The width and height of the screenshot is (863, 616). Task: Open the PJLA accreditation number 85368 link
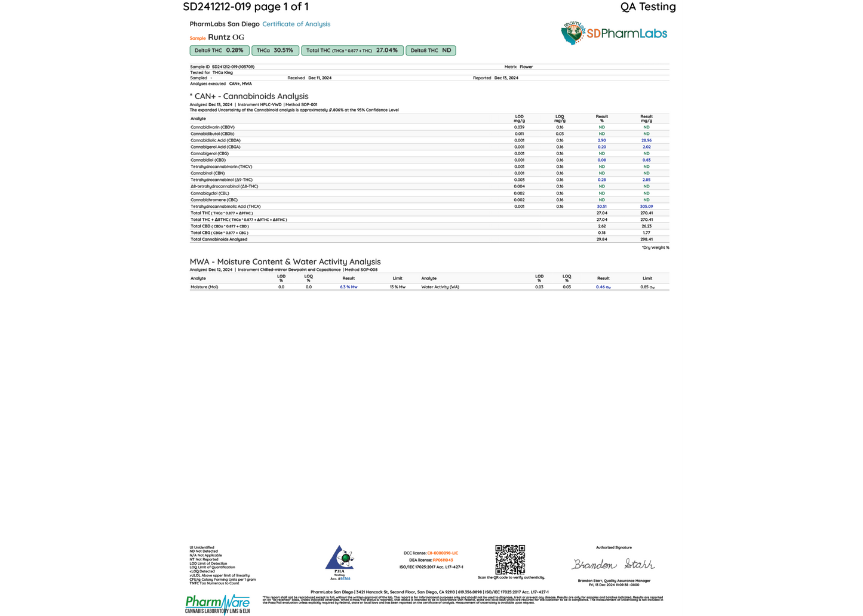[x=344, y=579]
